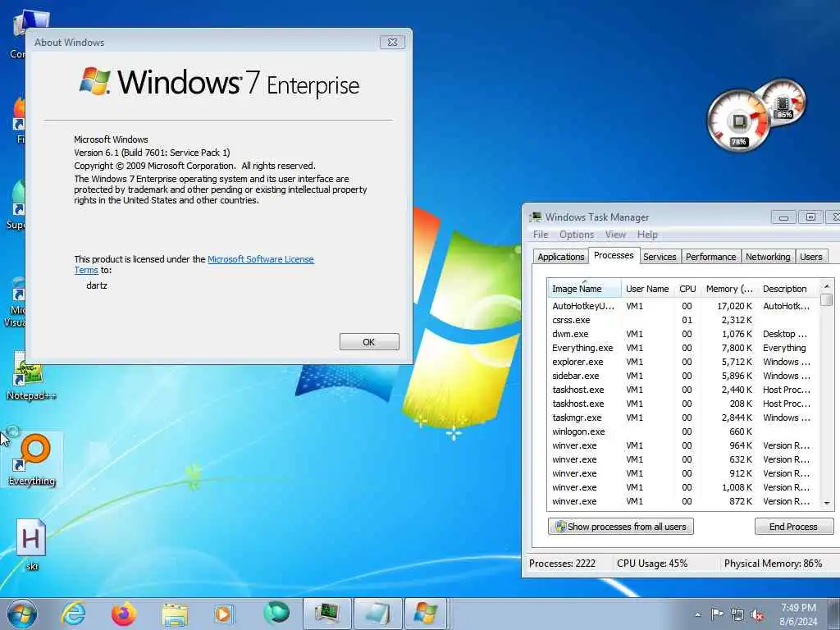The height and width of the screenshot is (630, 840).
Task: Select the dwm.exe process row
Action: [683, 334]
